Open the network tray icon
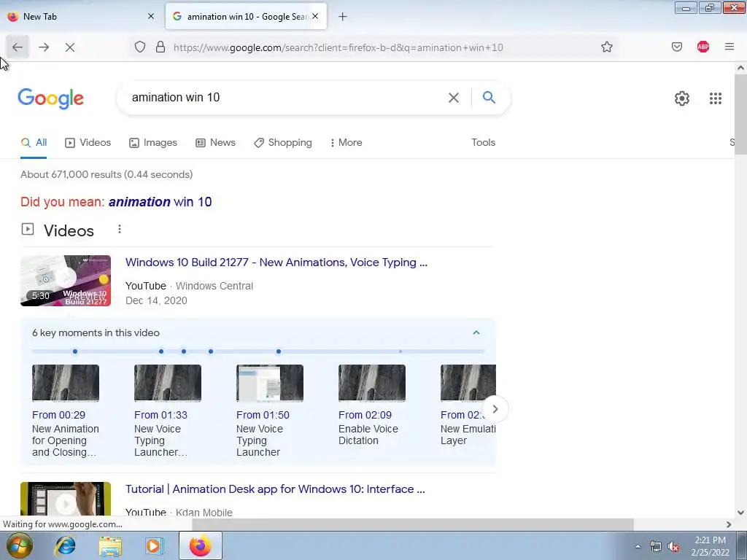This screenshot has height=560, width=747. pos(656,547)
